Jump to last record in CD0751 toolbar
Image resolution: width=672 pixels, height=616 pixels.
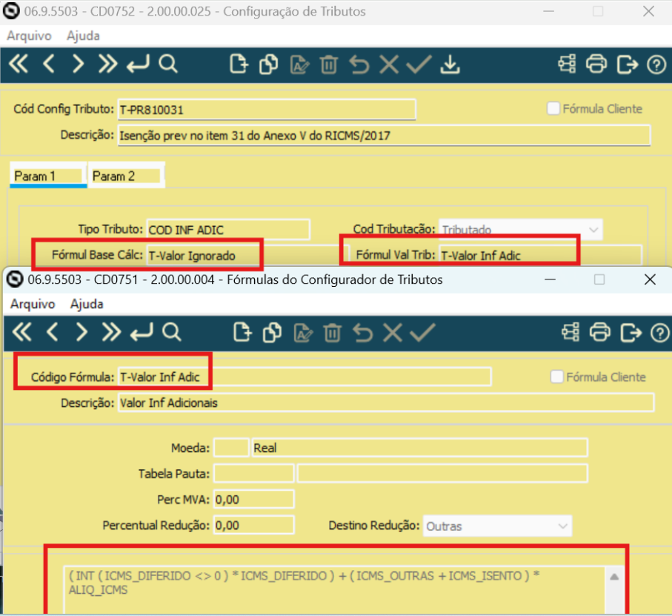click(111, 333)
